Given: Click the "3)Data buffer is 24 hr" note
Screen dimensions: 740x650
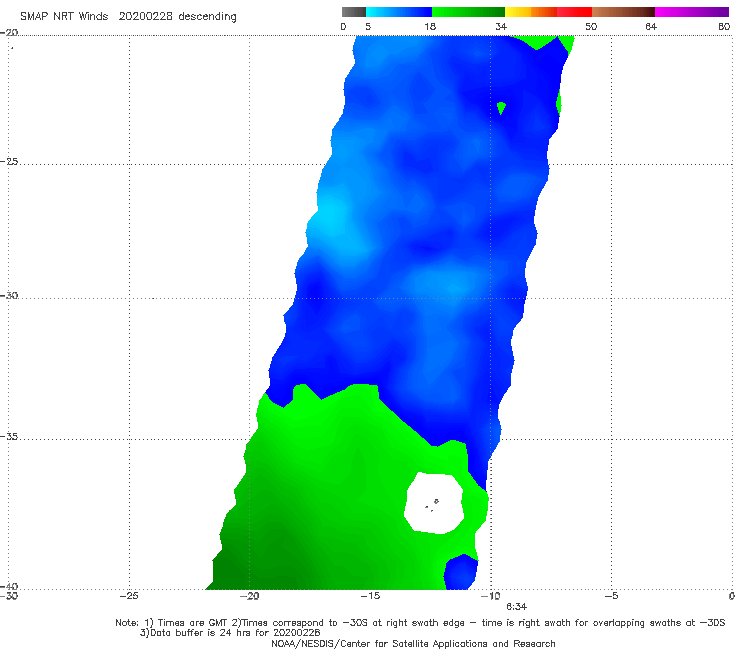Looking at the screenshot, I should coord(230,633).
